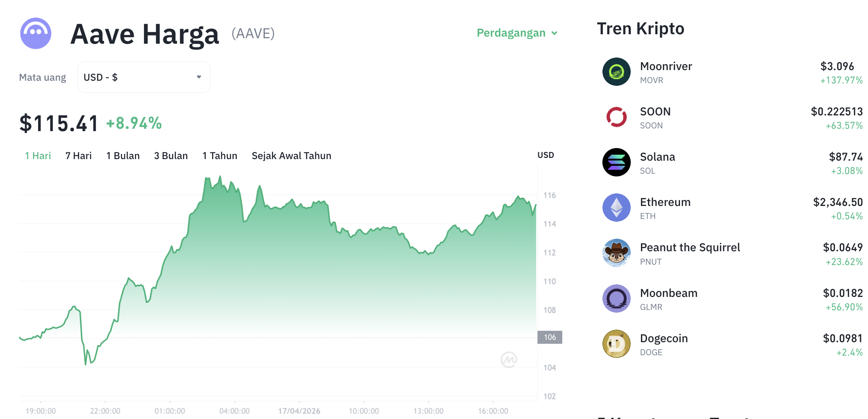This screenshot has height=419, width=868.
Task: Click the Tren Kripto heading link
Action: click(641, 28)
